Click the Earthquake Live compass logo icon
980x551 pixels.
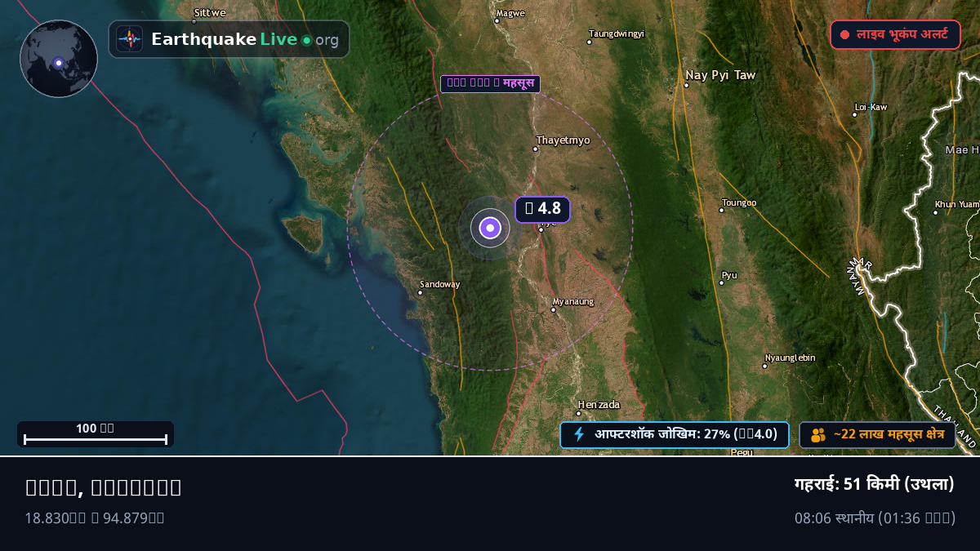click(129, 39)
